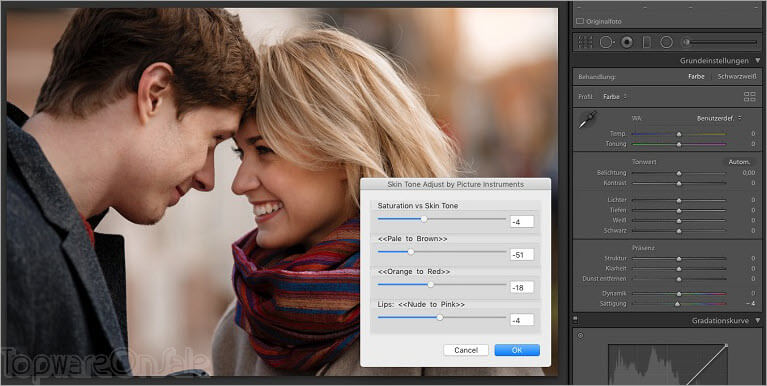Activate tone curve target adjustment tool

[580, 336]
